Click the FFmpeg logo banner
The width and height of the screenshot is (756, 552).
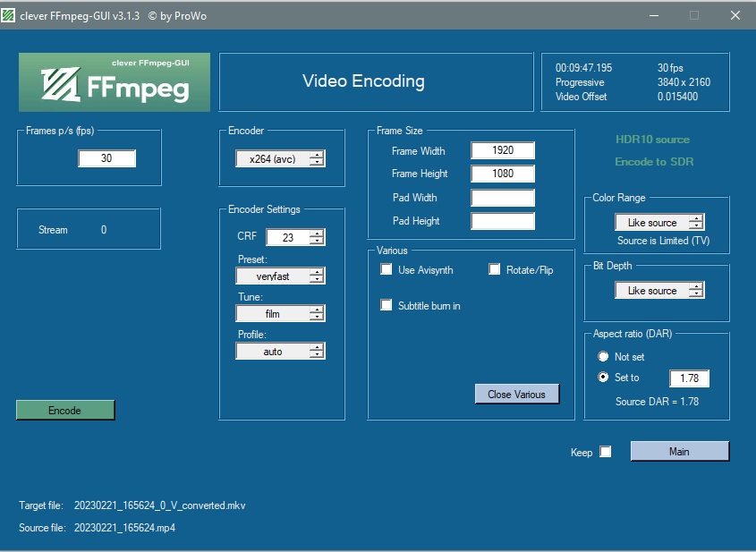115,82
